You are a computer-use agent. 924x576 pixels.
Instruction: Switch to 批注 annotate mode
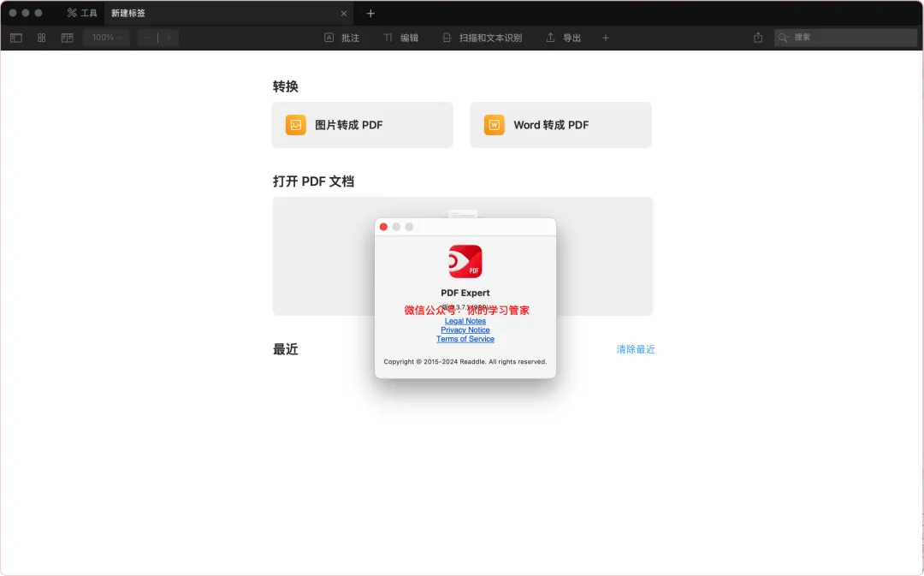click(341, 38)
